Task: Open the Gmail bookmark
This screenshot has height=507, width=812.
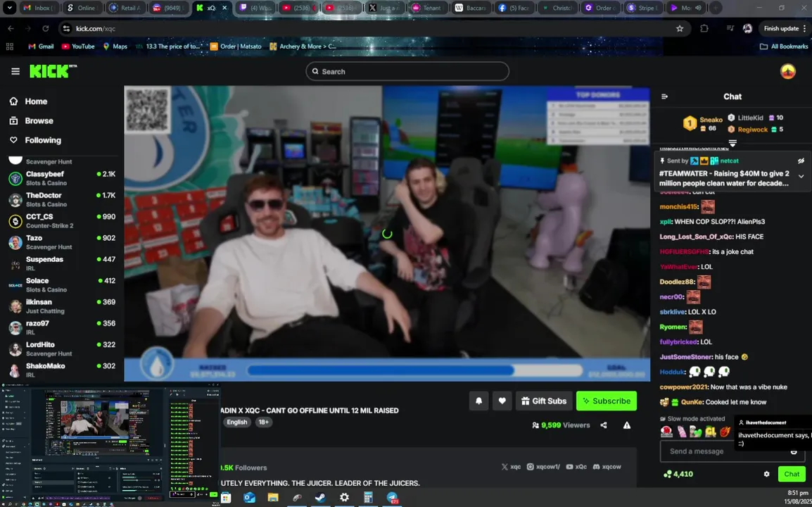Action: pos(41,46)
